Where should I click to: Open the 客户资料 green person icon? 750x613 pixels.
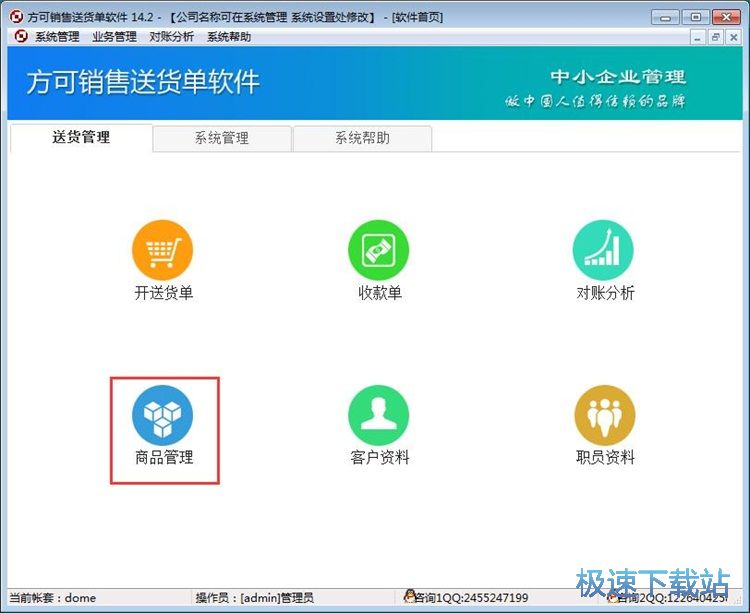(x=379, y=415)
